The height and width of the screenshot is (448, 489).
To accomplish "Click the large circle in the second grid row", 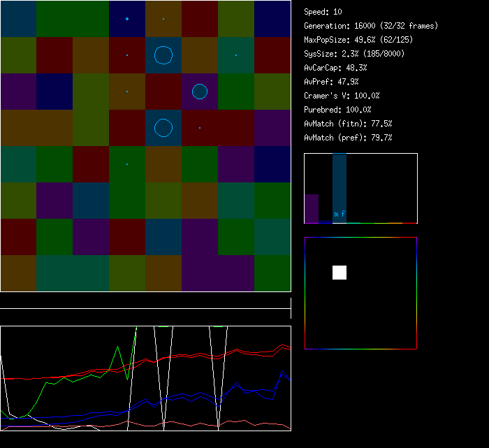I will (x=163, y=55).
